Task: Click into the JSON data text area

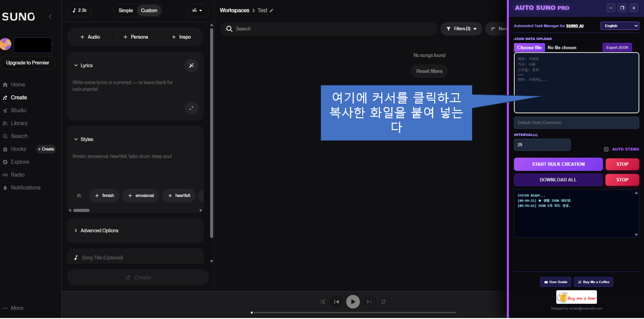Action: (x=576, y=83)
